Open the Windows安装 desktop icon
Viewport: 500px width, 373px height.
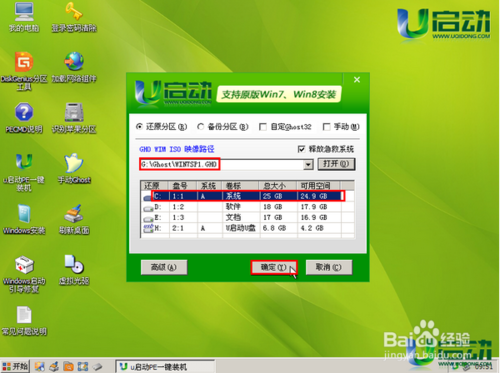[24, 219]
